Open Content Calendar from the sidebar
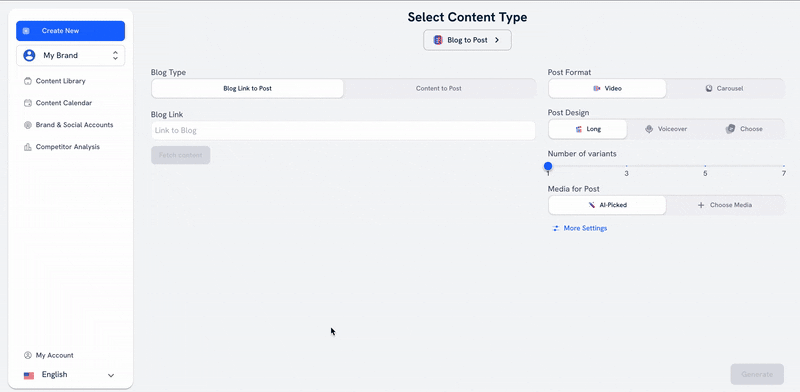The width and height of the screenshot is (800, 392). pyautogui.click(x=63, y=103)
